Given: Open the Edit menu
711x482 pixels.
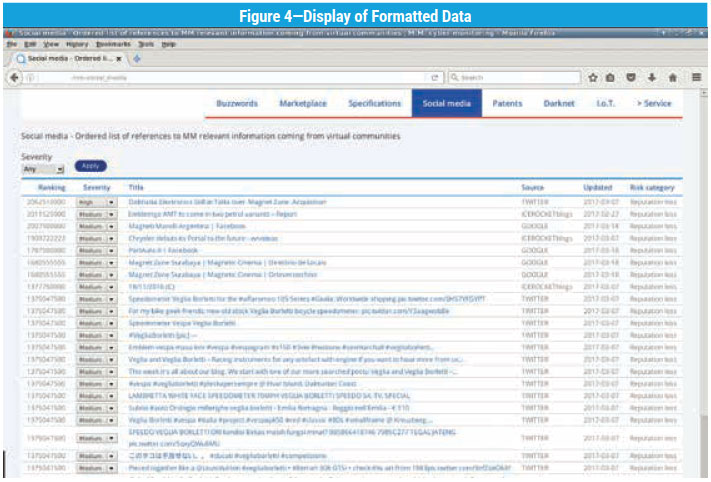Looking at the screenshot, I should (30, 44).
